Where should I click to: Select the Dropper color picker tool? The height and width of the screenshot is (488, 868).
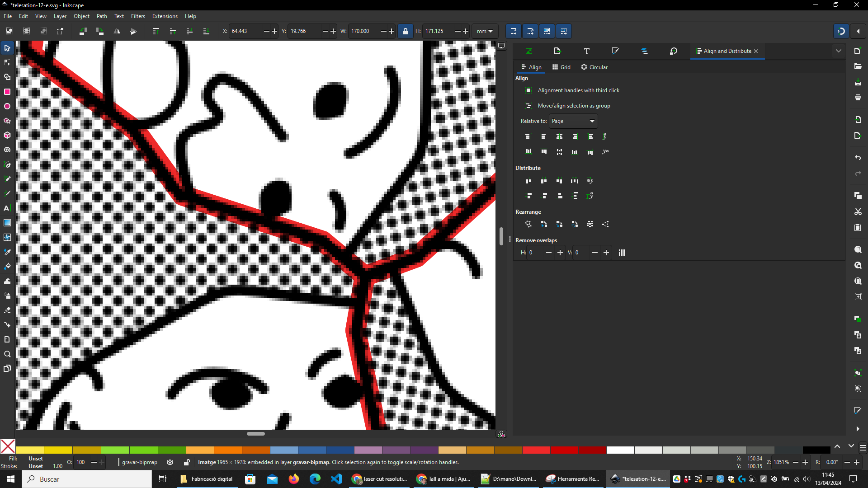[x=7, y=252]
